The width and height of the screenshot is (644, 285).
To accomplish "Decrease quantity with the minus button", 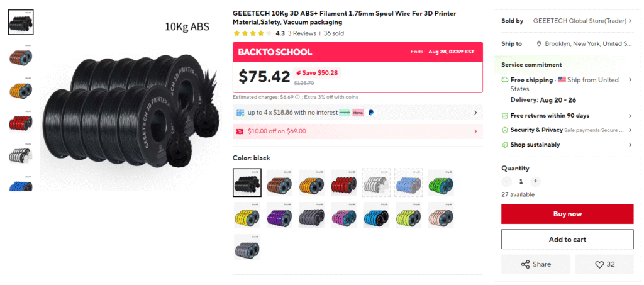I will coord(507,181).
